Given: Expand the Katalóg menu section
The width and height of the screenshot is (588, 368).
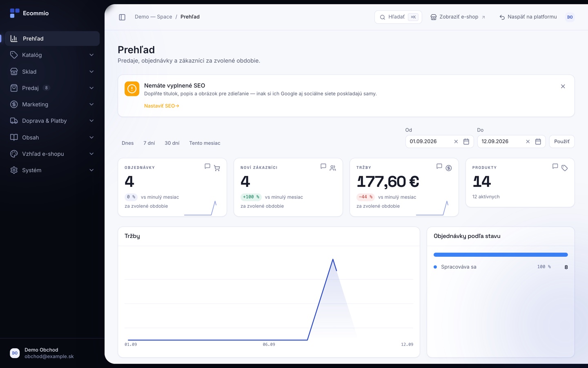Looking at the screenshot, I should 52,55.
